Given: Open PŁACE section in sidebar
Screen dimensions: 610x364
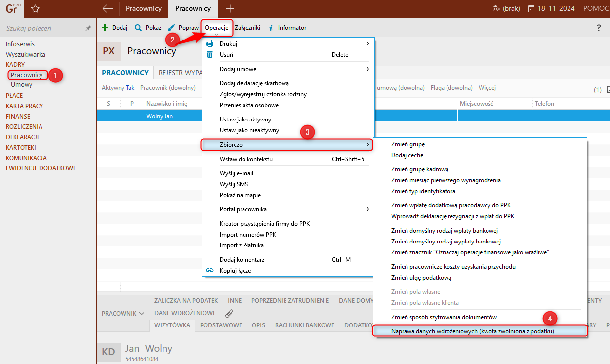Looking at the screenshot, I should (x=14, y=95).
